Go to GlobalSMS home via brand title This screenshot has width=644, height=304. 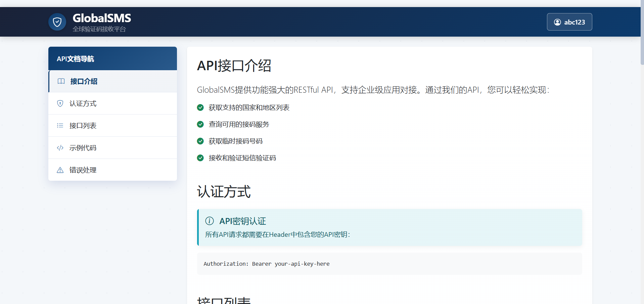click(102, 18)
